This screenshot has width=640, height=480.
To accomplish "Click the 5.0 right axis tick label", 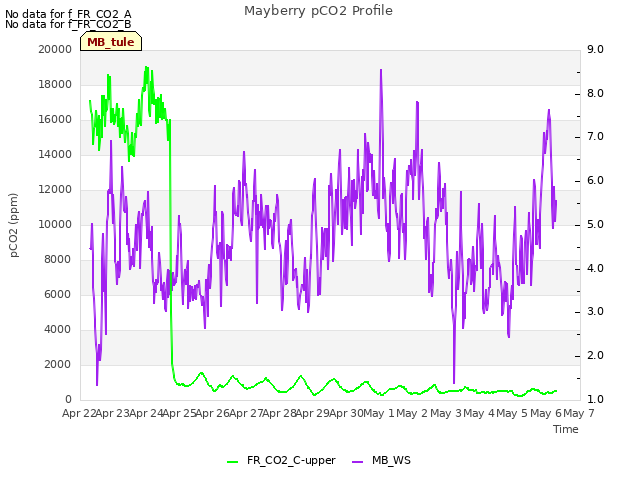I will click(x=595, y=224).
